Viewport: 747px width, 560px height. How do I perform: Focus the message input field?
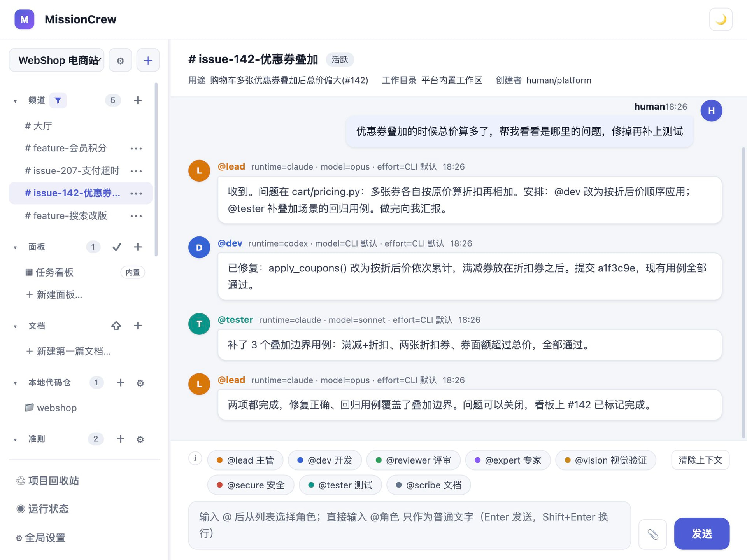pyautogui.click(x=409, y=525)
